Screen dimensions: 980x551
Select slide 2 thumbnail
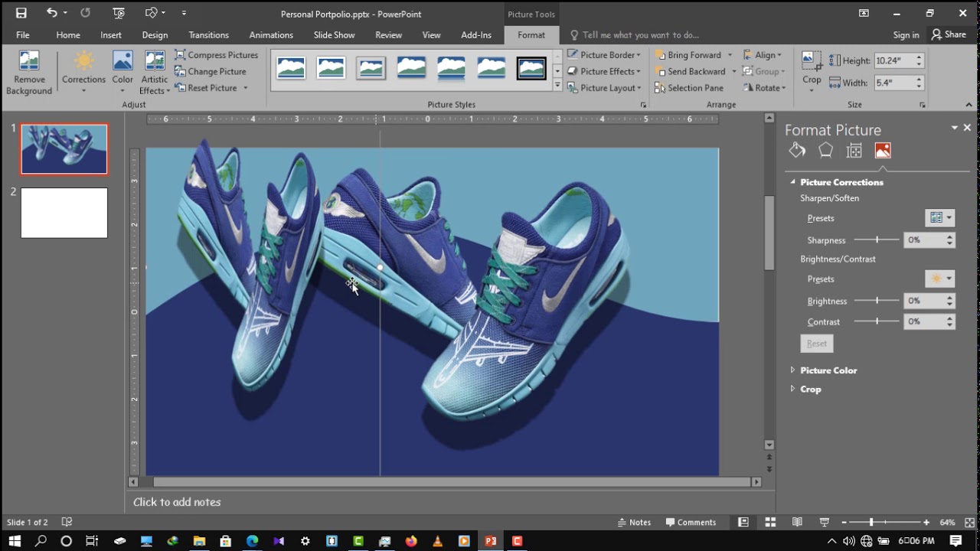pyautogui.click(x=64, y=213)
